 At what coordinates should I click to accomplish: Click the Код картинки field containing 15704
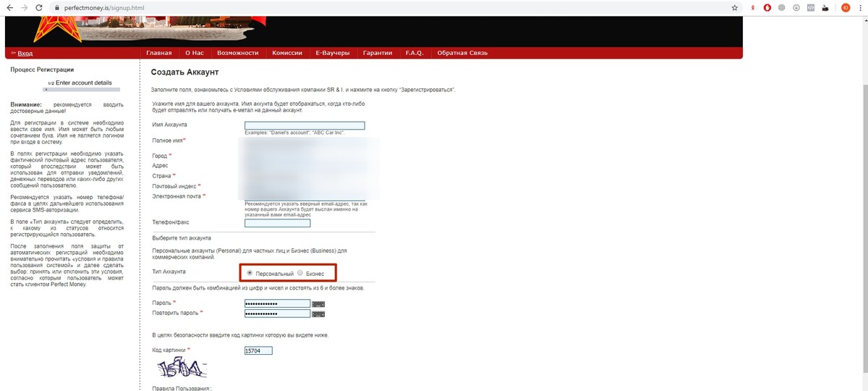[258, 350]
